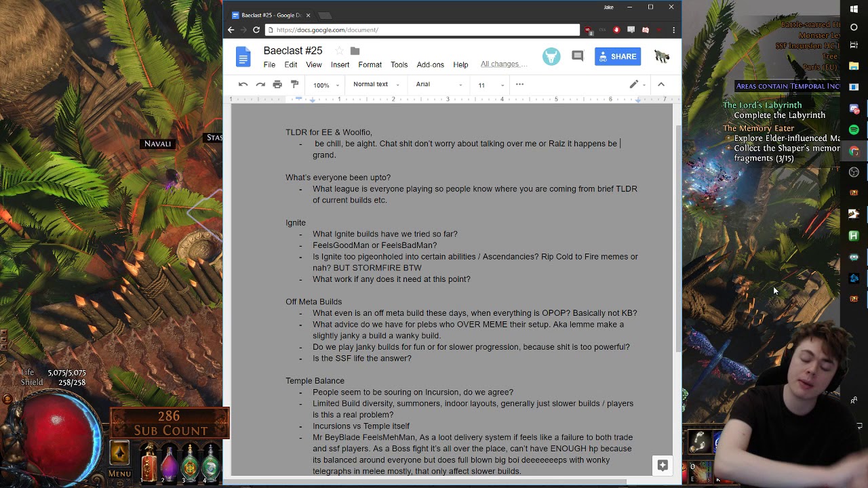This screenshot has width=868, height=488.
Task: Click the All changes saved link
Action: 504,64
